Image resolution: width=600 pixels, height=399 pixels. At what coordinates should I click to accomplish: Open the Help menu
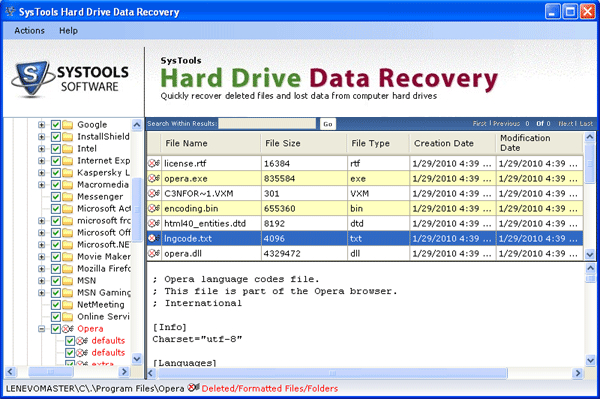[x=68, y=31]
